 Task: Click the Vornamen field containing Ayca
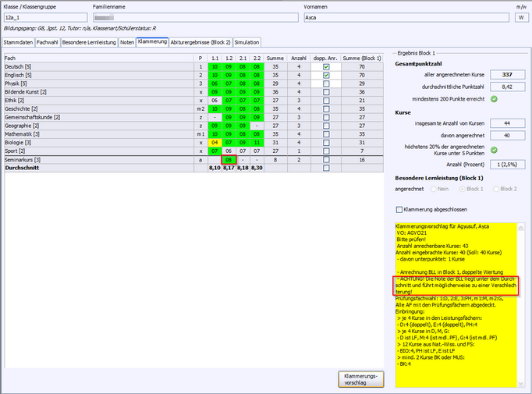[x=404, y=16]
